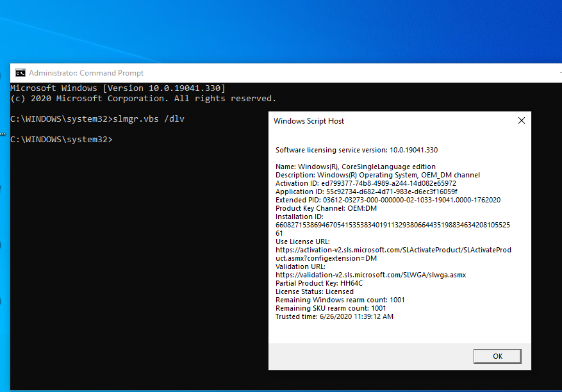
Task: Click the Command Prompt title bar icon
Action: [x=21, y=73]
